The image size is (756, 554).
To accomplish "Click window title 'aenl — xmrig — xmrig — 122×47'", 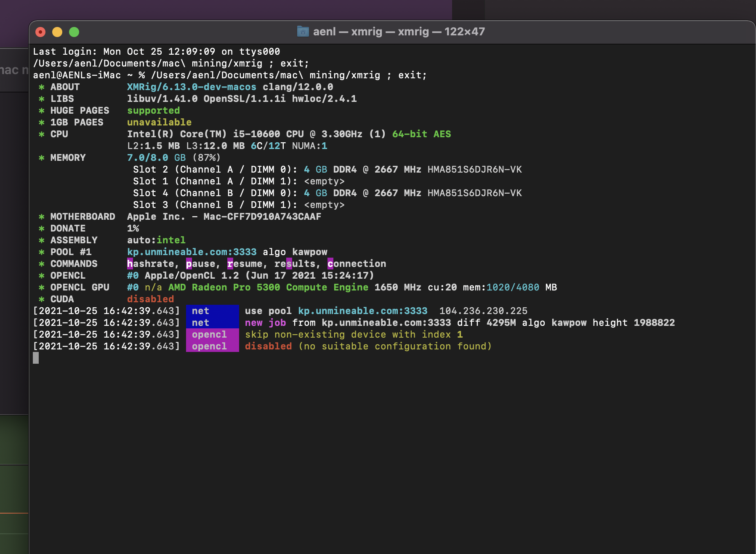I will coord(399,32).
